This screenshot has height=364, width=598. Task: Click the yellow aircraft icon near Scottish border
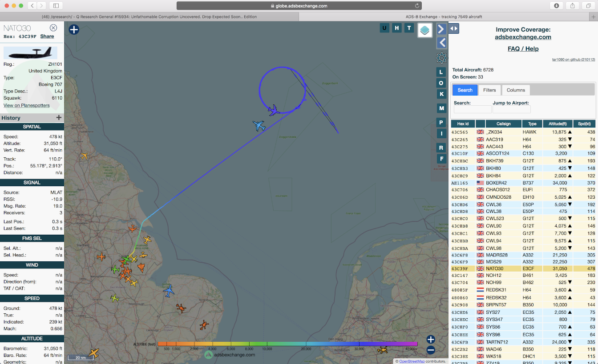pos(84,156)
